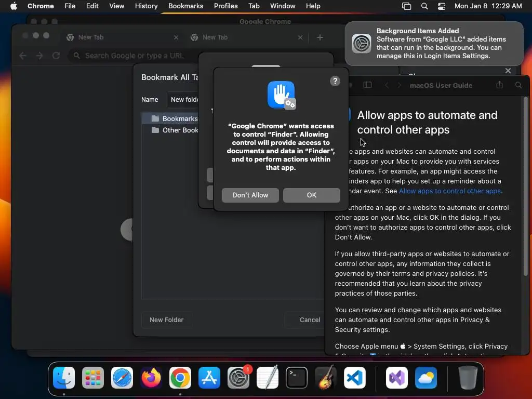Open the Trash in the Dock

468,378
